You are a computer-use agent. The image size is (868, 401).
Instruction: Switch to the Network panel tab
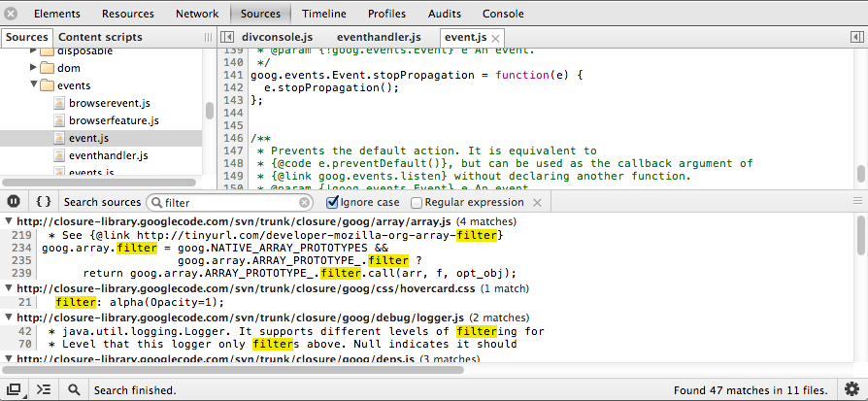pyautogui.click(x=197, y=14)
